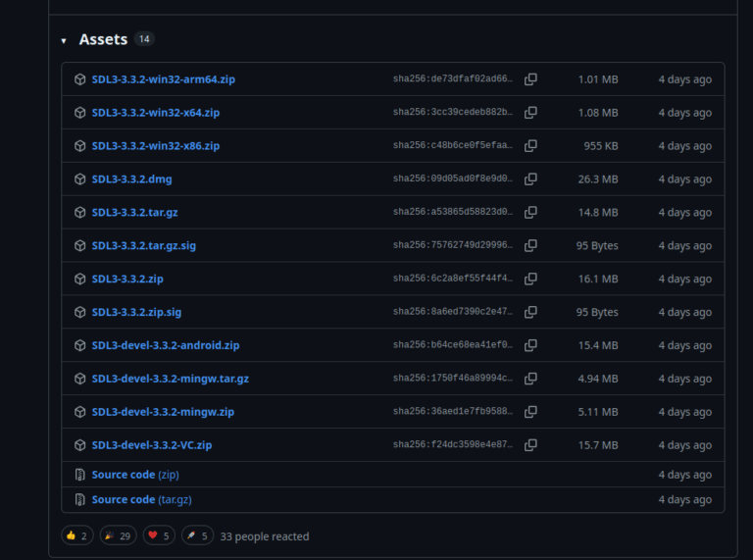Toggle thumbs up reaction
The image size is (753, 560).
point(77,535)
